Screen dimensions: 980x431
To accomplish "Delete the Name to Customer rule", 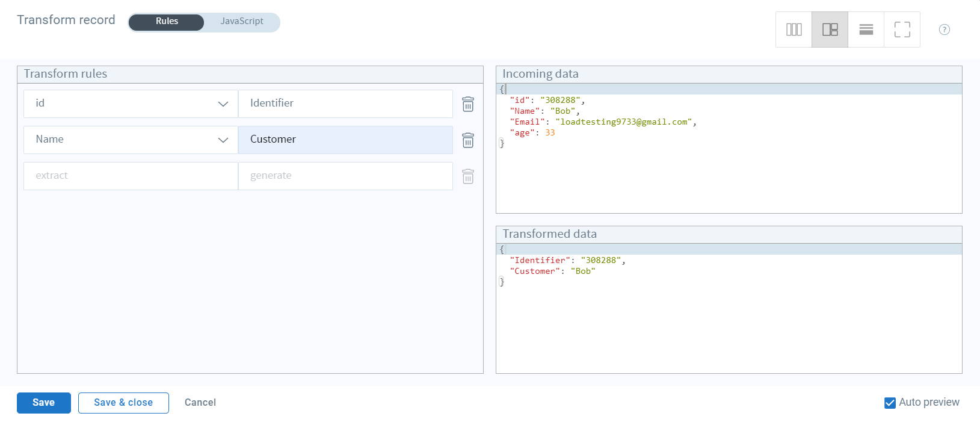I will [468, 140].
